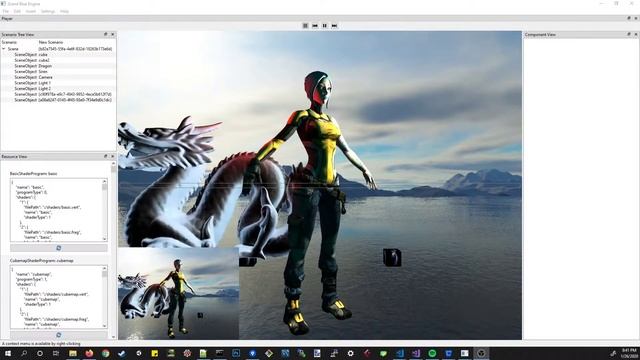Click the CubemapShaderProgram: cubemap label
Screen dimensions: 640x360
pyautogui.click(x=42, y=260)
